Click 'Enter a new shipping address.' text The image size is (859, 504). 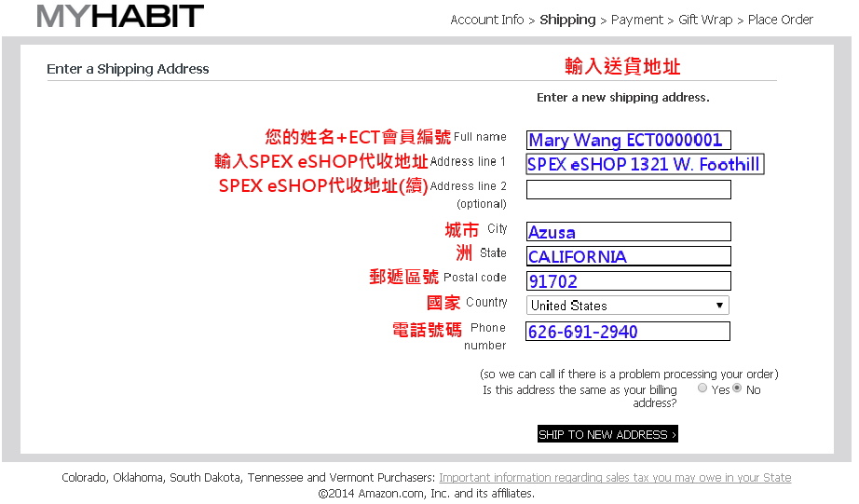[623, 98]
